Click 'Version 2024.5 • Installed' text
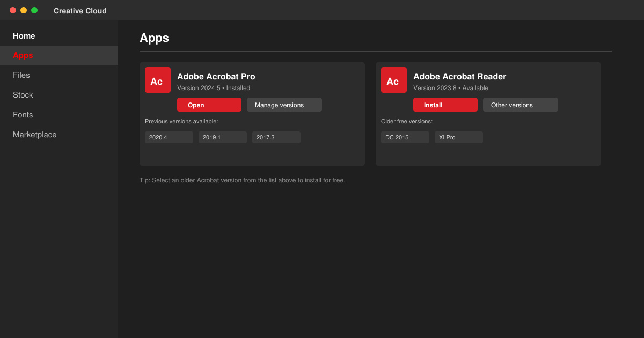Viewport: 644px width, 338px height. (214, 88)
